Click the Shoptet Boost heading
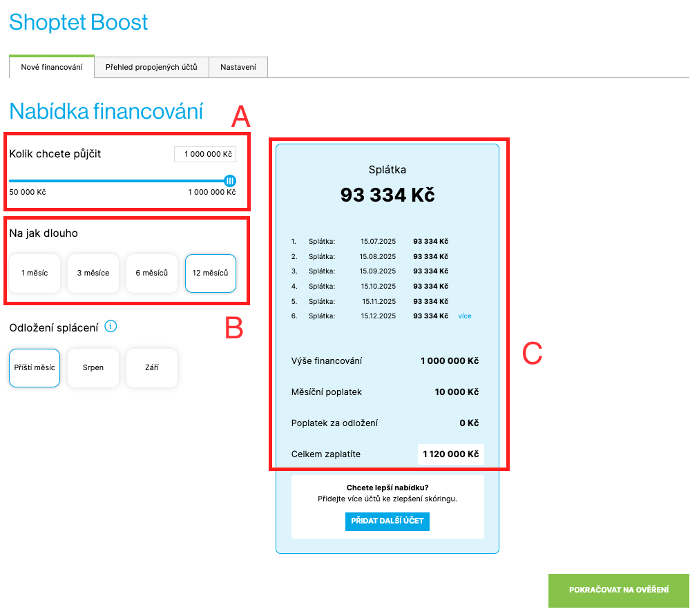Viewport: 699px width, 616px height. (79, 22)
